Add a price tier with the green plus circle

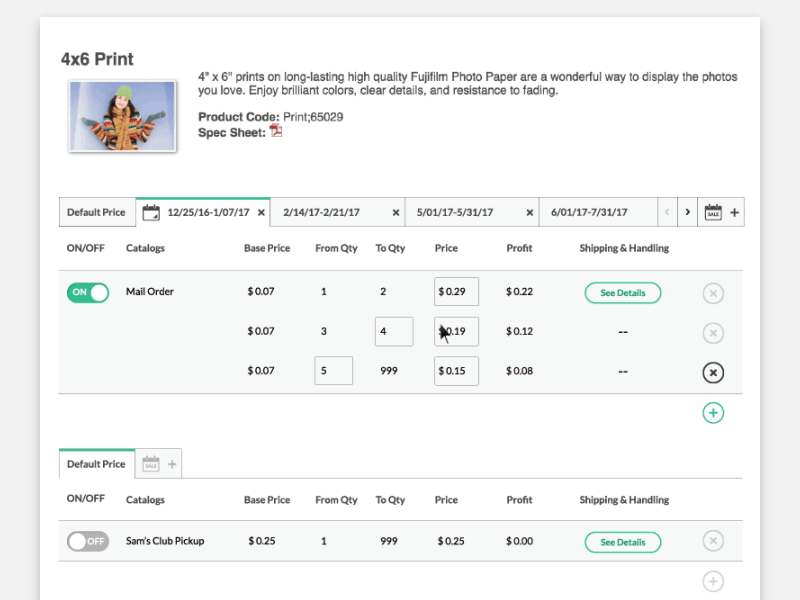(713, 413)
